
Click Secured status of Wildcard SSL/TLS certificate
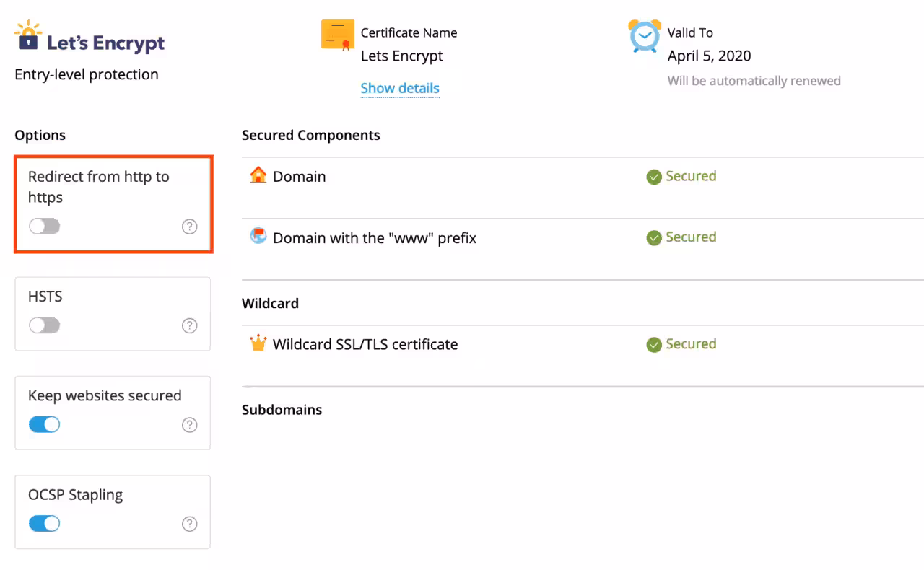pos(691,344)
